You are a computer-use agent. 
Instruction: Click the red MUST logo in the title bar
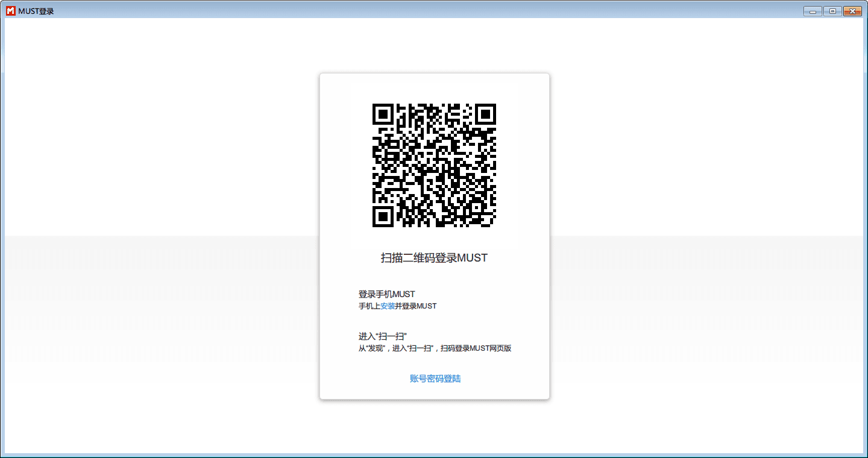[x=10, y=10]
